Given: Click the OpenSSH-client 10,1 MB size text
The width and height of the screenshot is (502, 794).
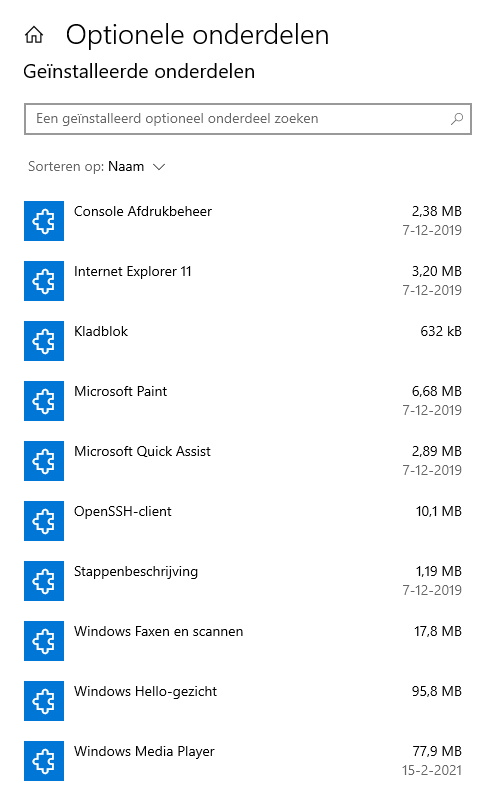Looking at the screenshot, I should 439,511.
